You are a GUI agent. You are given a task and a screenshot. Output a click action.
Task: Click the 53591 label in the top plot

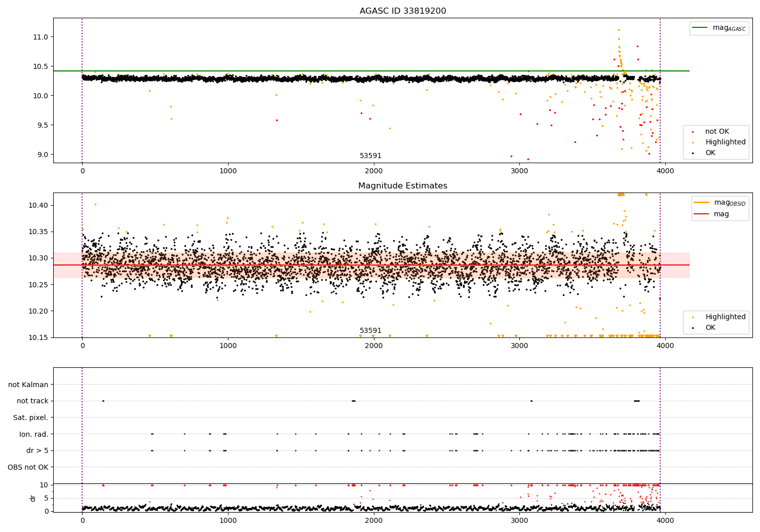pyautogui.click(x=371, y=156)
